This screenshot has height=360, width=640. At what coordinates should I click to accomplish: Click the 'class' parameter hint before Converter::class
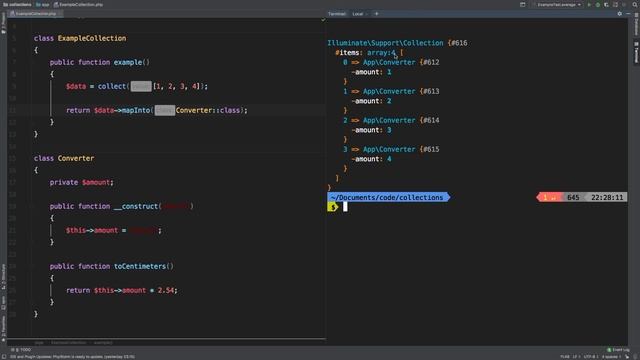(164, 110)
